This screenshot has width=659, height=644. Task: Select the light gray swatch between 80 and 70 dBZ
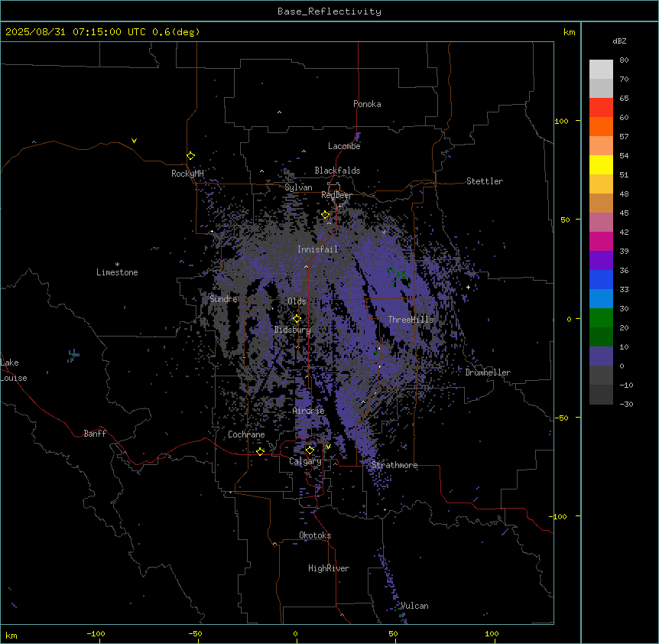point(601,70)
